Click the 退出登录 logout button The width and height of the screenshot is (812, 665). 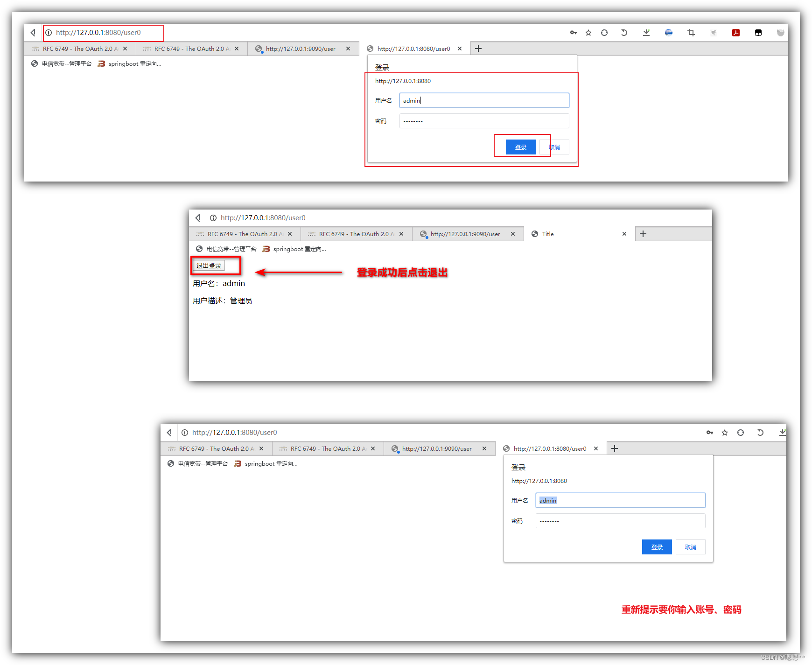point(209,266)
